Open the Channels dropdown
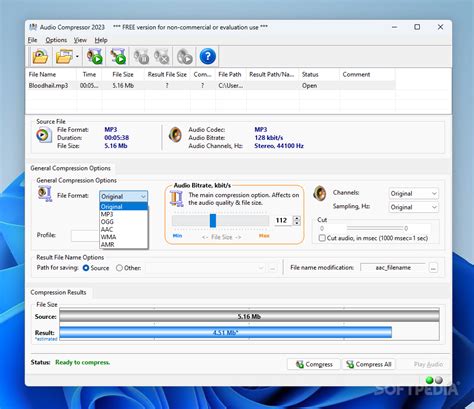Image resolution: width=474 pixels, height=409 pixels. coord(413,194)
